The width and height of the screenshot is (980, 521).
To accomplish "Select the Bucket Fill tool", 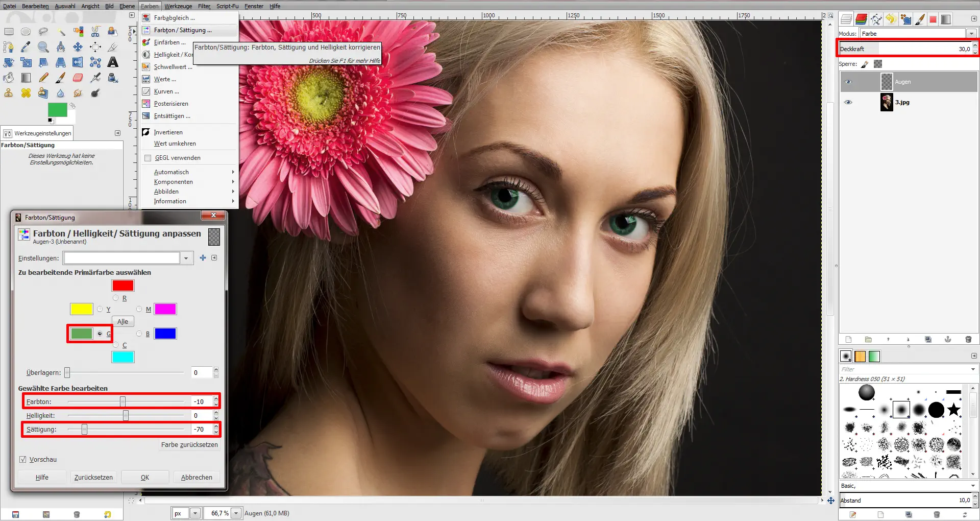I will tap(8, 78).
